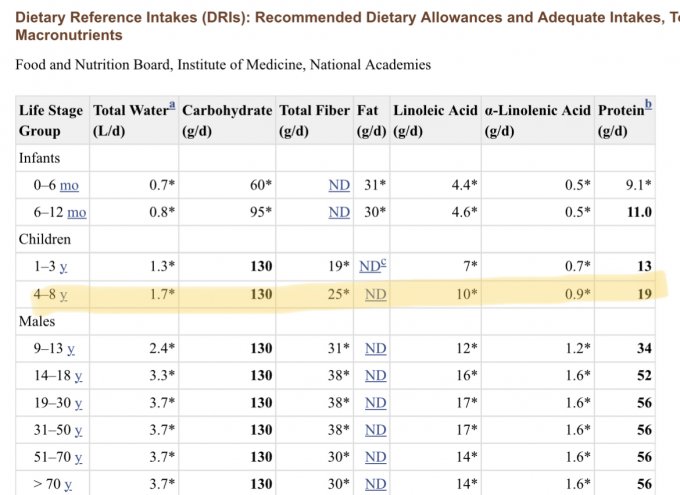Click the "y" link in the highlighted 4–8 row

(x=64, y=294)
